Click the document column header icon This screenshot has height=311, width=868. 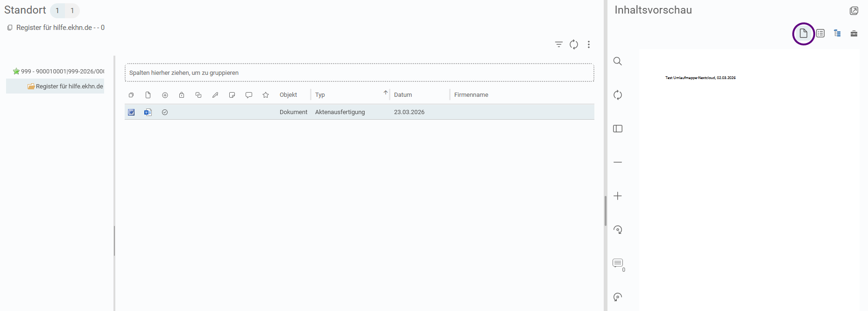tap(148, 95)
